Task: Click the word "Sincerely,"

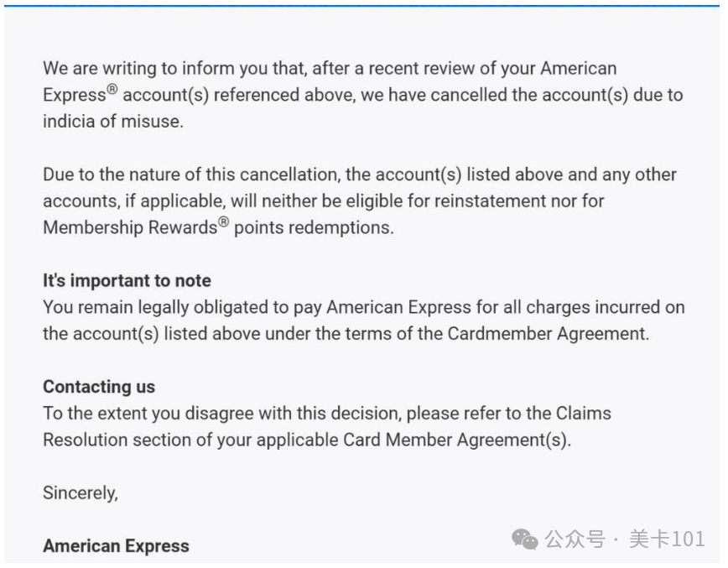Action: click(x=81, y=493)
